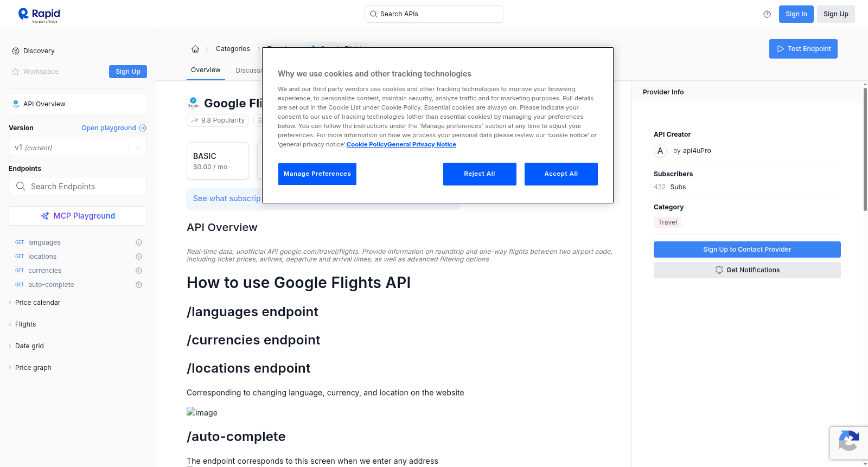
Task: Expand the Price calendar group
Action: [x=37, y=303]
